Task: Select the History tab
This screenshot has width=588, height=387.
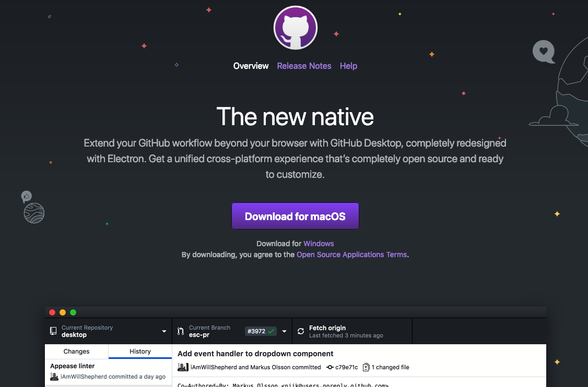Action: point(139,352)
